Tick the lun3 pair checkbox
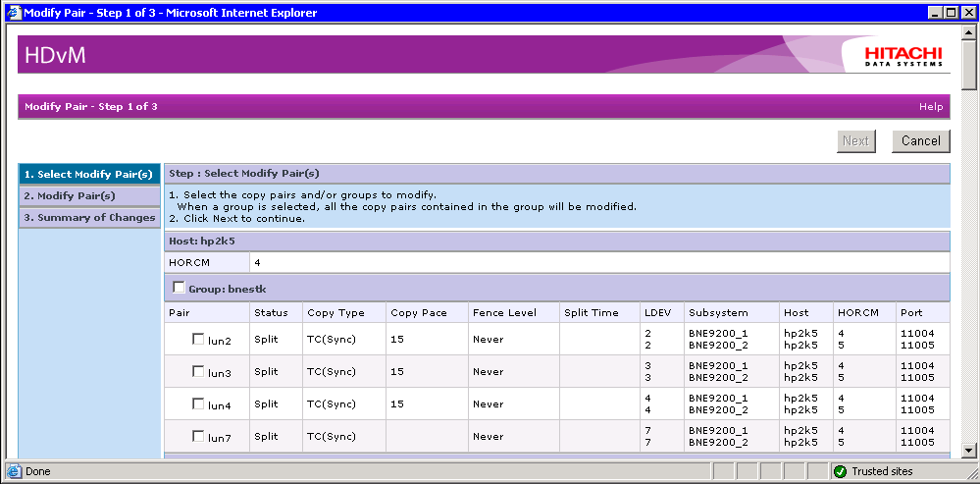This screenshot has width=980, height=484. click(x=198, y=371)
